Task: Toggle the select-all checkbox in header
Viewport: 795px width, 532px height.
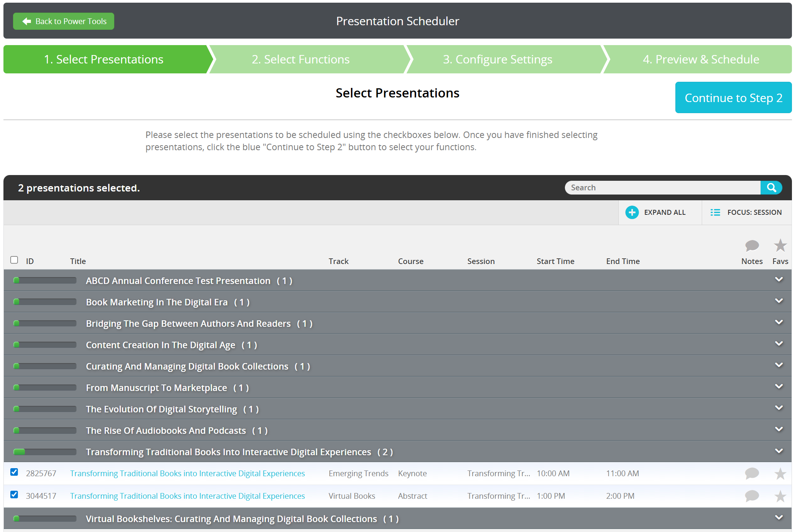Action: click(14, 260)
